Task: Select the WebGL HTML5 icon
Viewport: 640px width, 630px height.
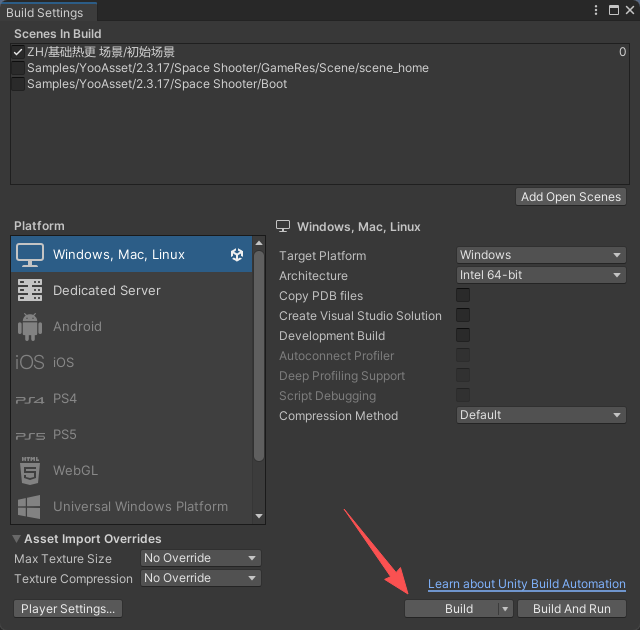Action: [30, 471]
